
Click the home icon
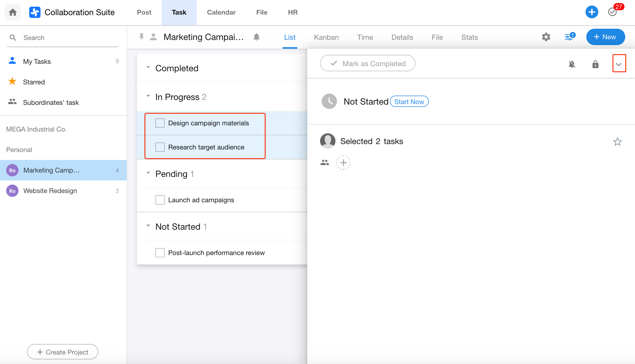coord(13,12)
